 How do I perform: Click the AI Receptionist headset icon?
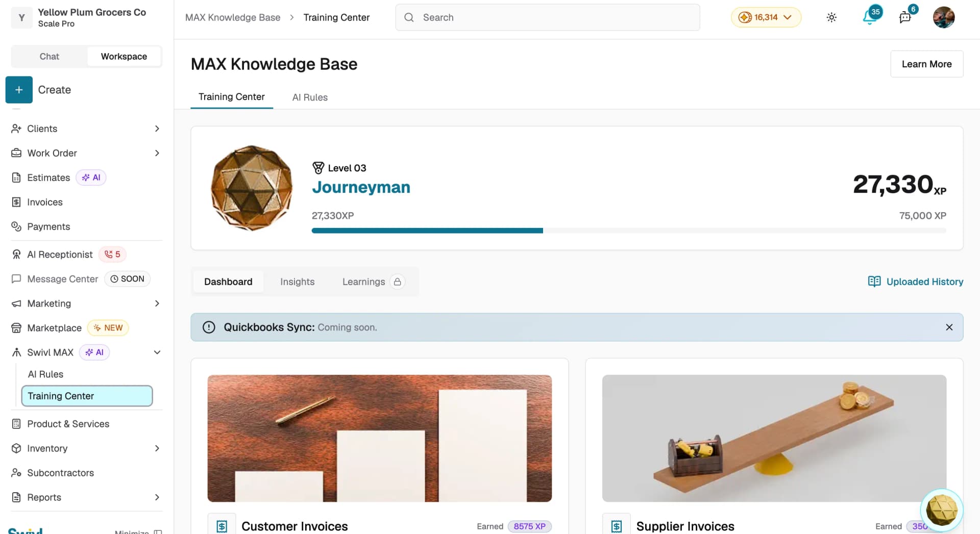click(16, 255)
